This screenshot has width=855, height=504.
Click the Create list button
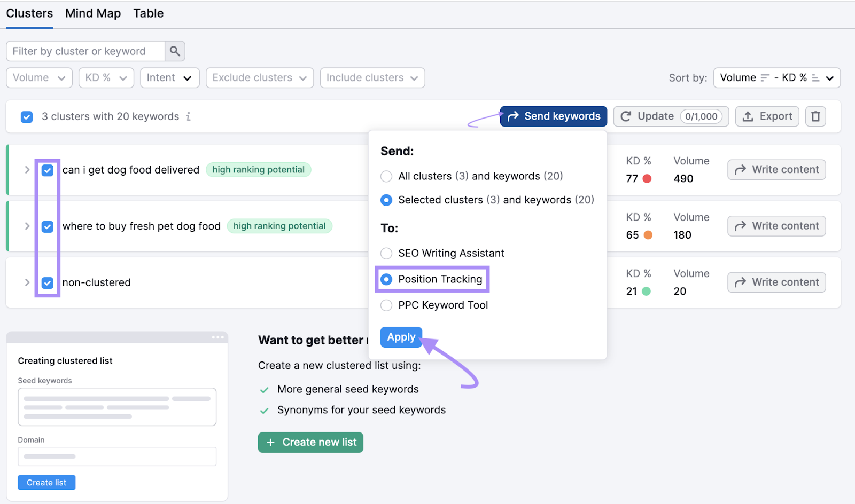point(46,483)
